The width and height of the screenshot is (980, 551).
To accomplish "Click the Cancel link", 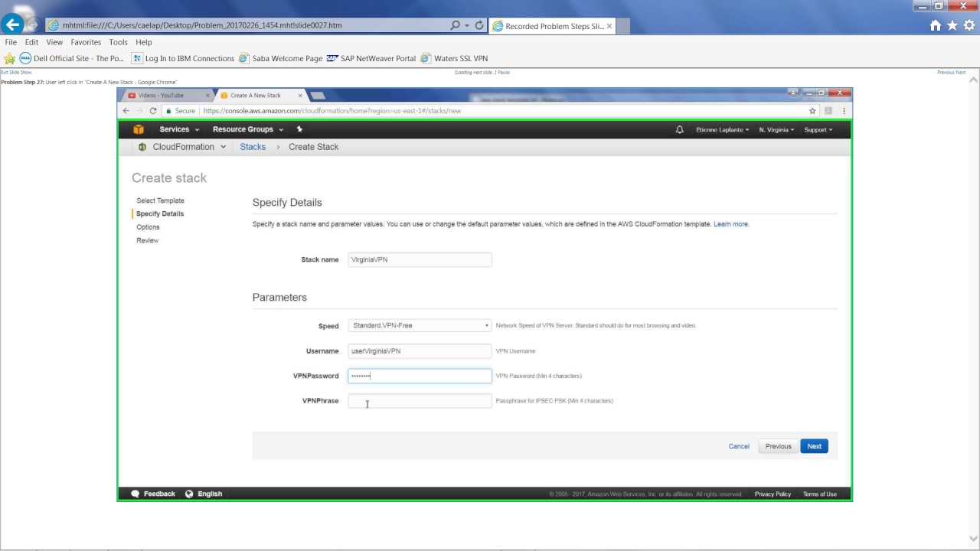I will pyautogui.click(x=739, y=446).
